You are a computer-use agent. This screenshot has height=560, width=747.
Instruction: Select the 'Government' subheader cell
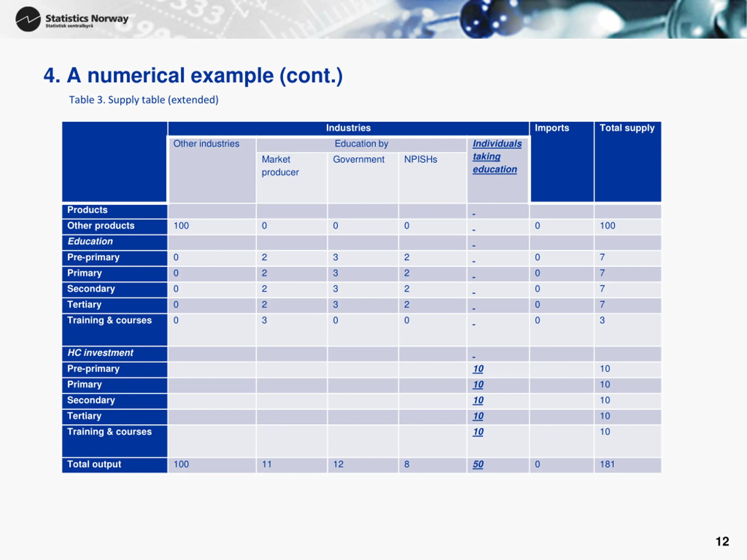363,178
